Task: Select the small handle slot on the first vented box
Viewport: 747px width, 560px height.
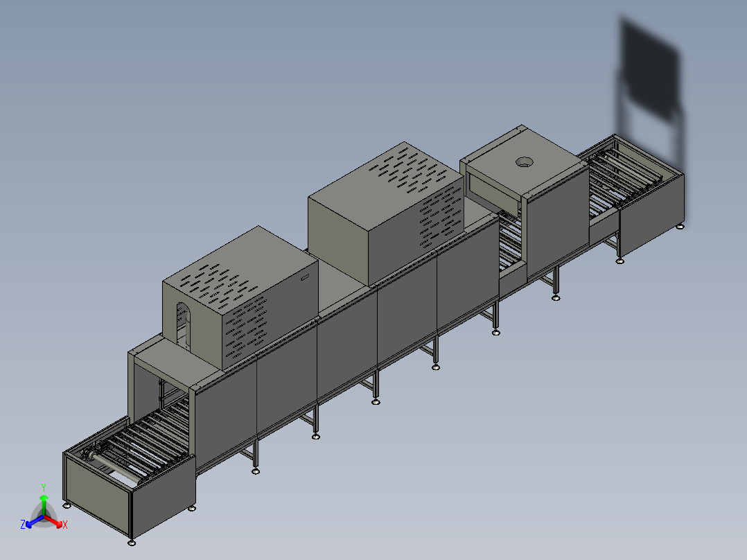Action: coord(306,277)
